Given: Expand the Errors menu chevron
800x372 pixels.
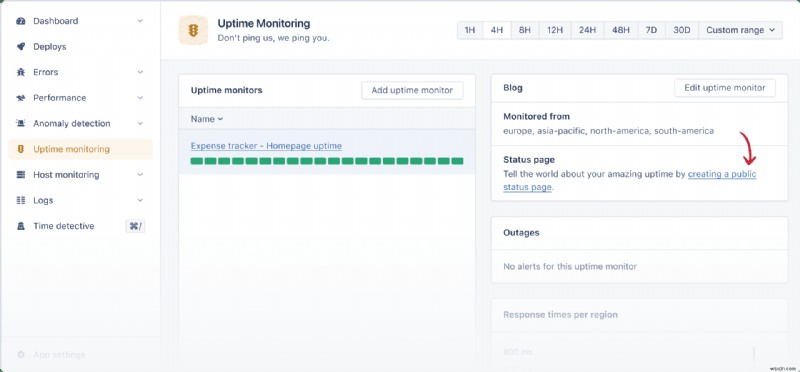Looking at the screenshot, I should [140, 72].
